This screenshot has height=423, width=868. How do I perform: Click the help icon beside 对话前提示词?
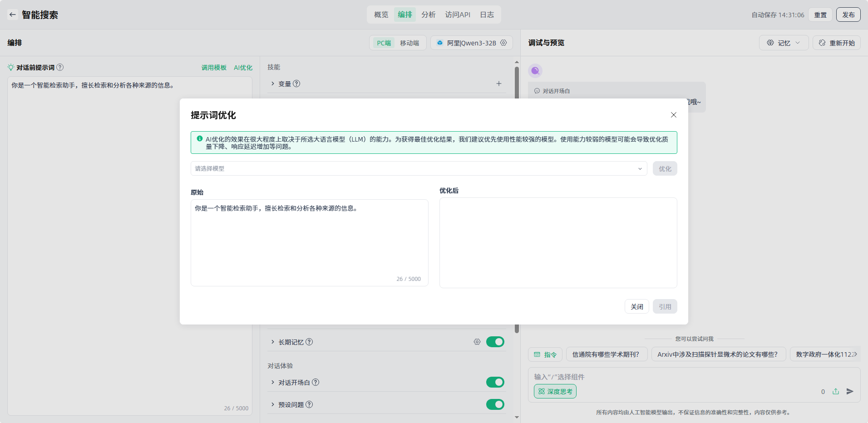click(x=60, y=67)
